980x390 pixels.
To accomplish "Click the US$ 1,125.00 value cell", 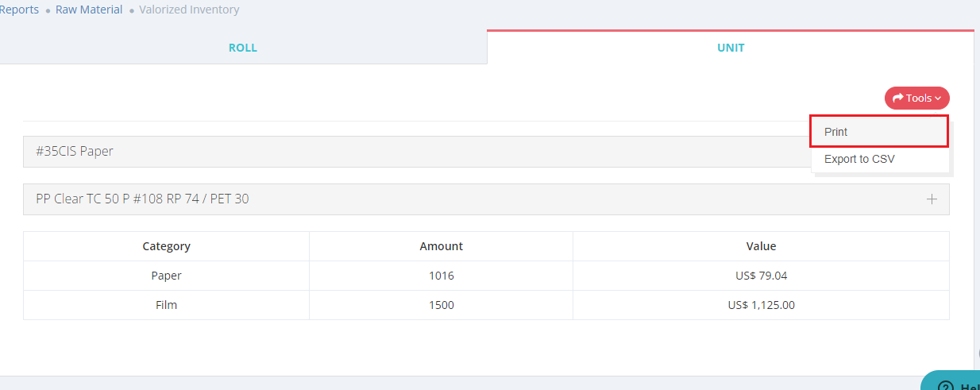I will [x=761, y=305].
